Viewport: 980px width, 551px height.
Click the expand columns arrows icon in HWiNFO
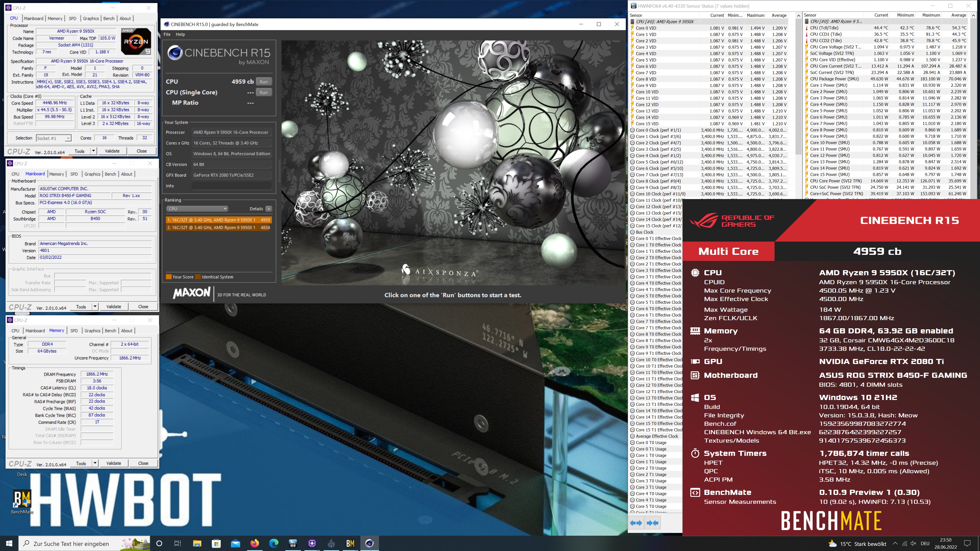point(636,523)
